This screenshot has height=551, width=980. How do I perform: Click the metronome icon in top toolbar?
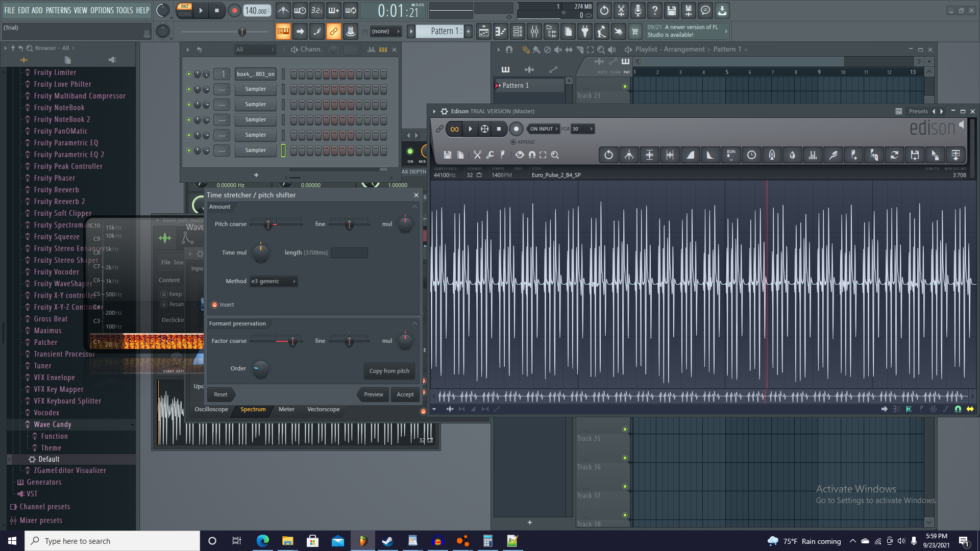point(283,10)
